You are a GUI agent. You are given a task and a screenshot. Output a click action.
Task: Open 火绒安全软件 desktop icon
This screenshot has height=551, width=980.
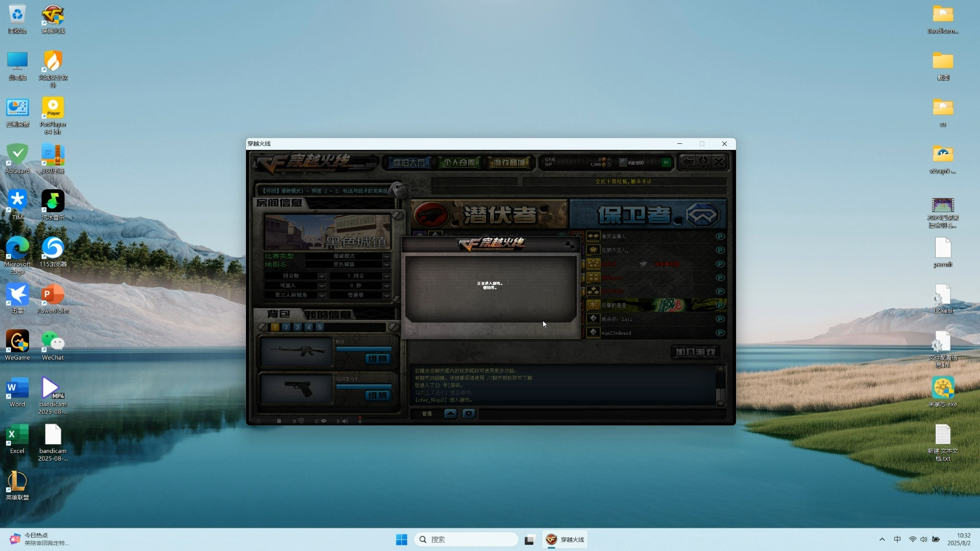click(53, 68)
